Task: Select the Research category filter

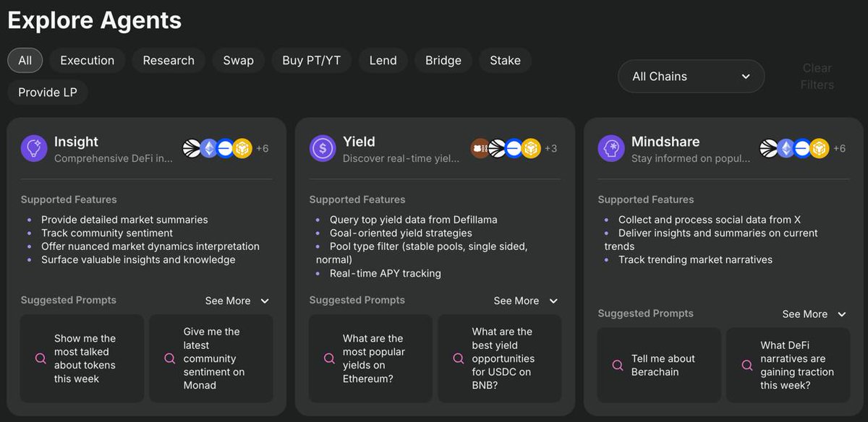Action: [x=169, y=61]
